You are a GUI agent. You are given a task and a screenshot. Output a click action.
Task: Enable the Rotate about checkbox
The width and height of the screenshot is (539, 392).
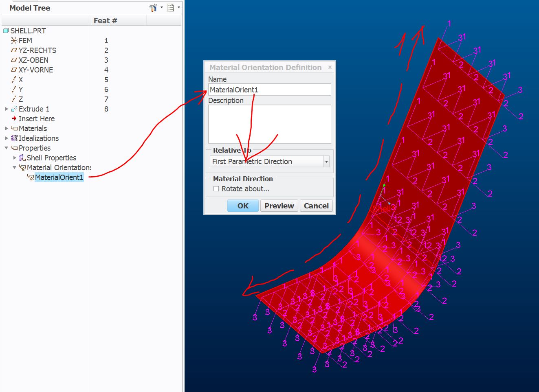pyautogui.click(x=216, y=189)
